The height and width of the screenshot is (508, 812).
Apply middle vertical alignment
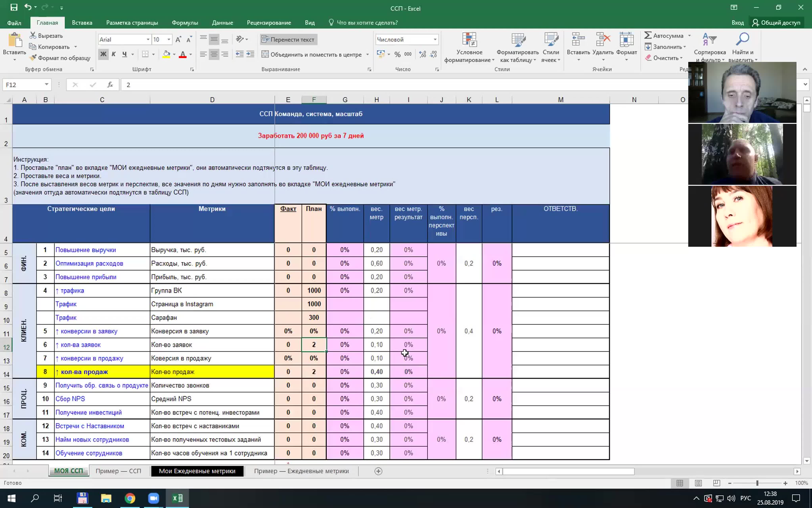[214, 39]
